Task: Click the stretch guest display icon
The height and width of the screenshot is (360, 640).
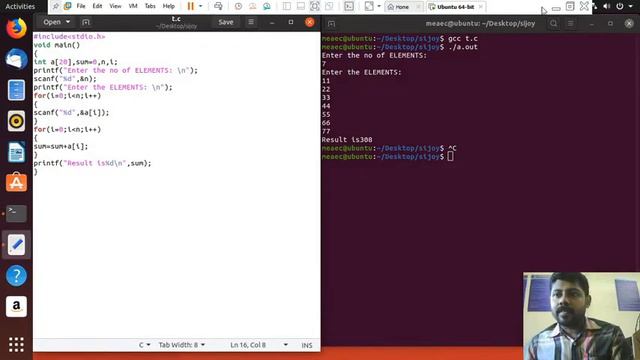Action: click(x=369, y=6)
